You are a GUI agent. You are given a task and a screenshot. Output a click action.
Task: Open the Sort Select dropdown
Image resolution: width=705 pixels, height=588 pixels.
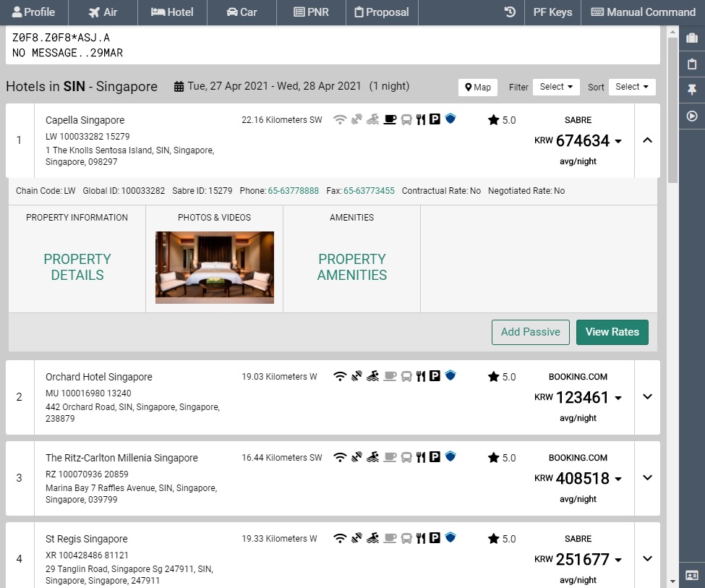click(632, 87)
